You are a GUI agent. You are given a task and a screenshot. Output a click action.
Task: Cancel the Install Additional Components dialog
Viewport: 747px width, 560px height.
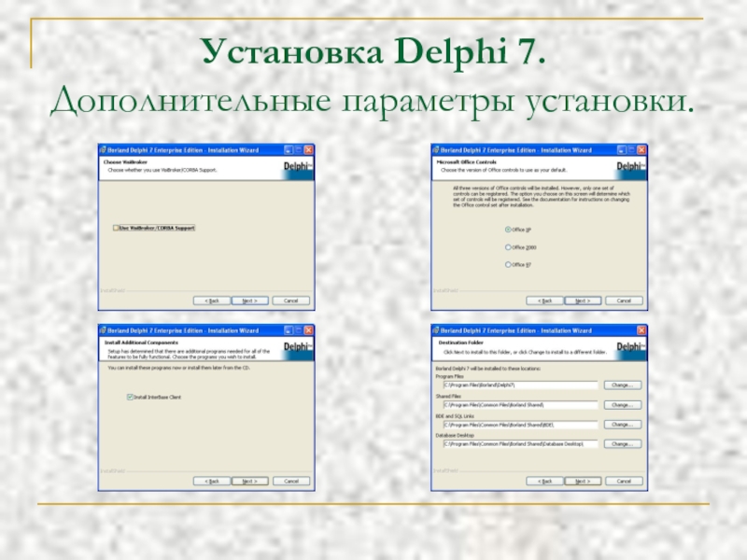(x=290, y=482)
